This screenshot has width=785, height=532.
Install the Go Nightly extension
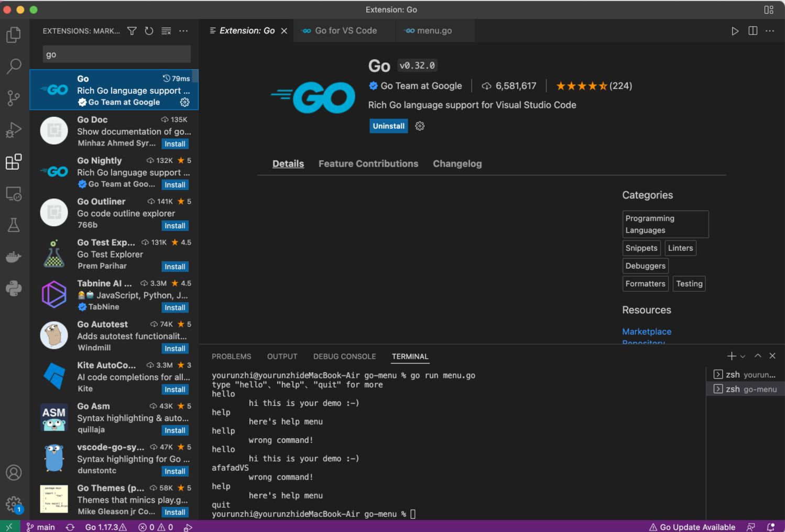pyautogui.click(x=175, y=185)
